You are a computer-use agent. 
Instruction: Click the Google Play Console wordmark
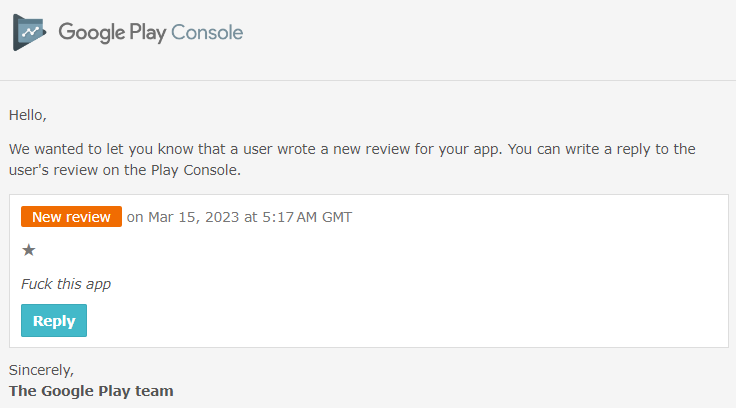151,33
